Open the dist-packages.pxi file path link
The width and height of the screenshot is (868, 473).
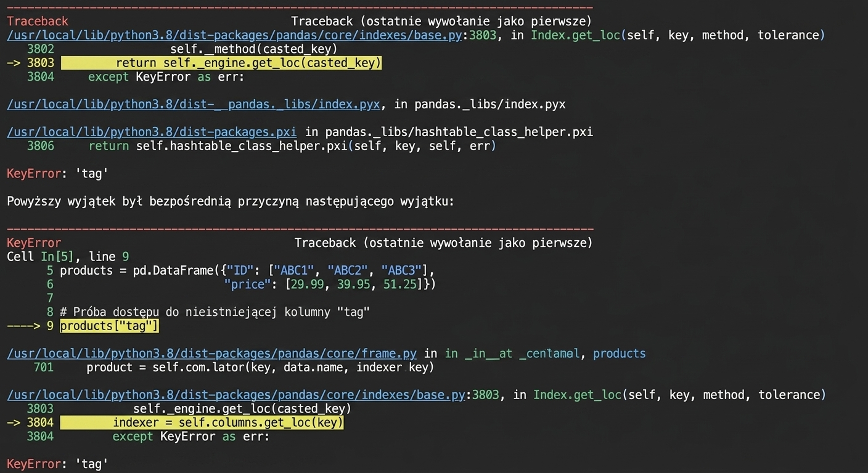[x=152, y=132]
